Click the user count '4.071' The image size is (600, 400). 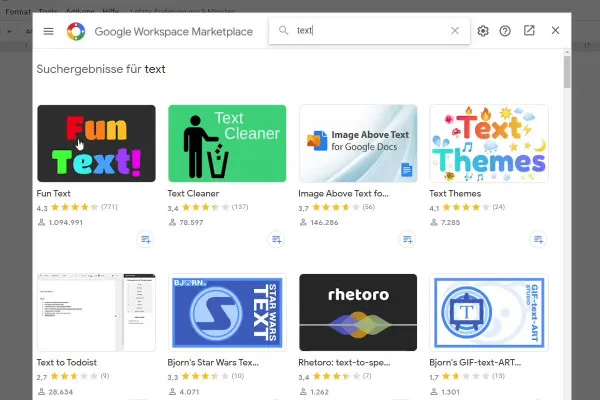coord(189,392)
